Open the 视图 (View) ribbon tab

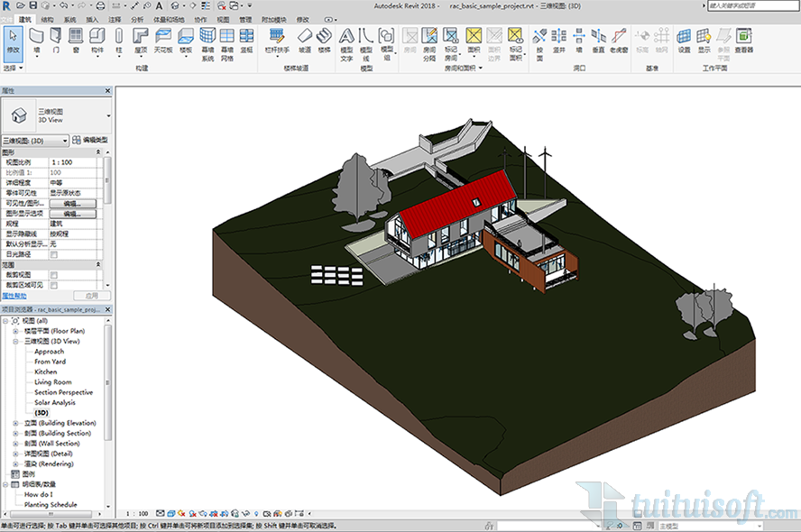point(223,18)
